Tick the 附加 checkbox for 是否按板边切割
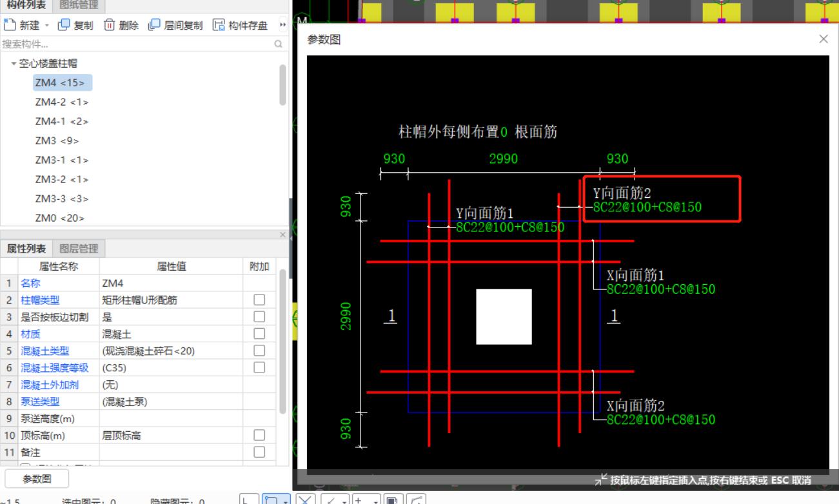The image size is (839, 504). (259, 316)
